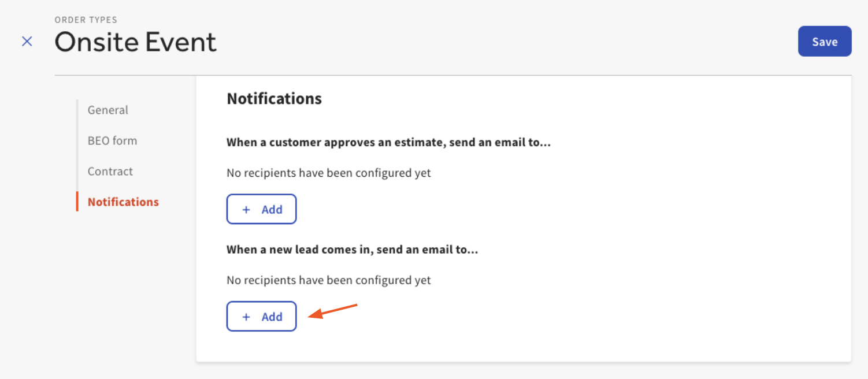Click the new lead comes in label
This screenshot has width=868, height=379.
(x=352, y=250)
